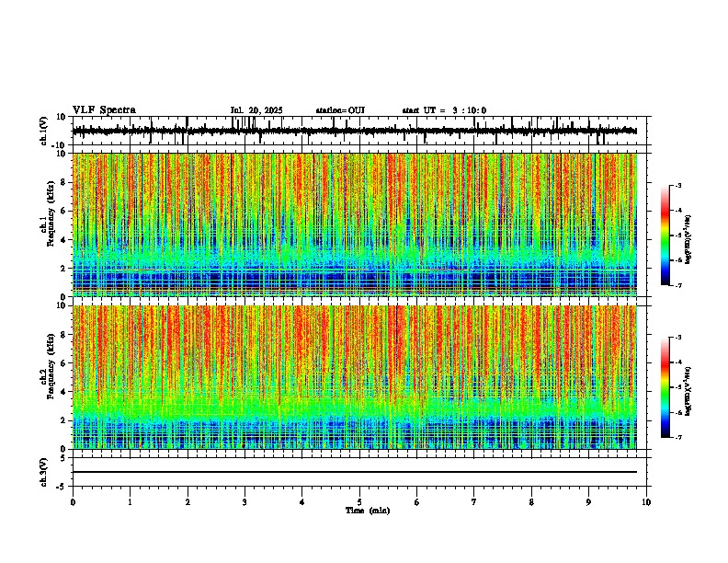Click the "-3" label on ch.1 color bar
Viewport: 728px width, 563px height.
click(x=678, y=185)
